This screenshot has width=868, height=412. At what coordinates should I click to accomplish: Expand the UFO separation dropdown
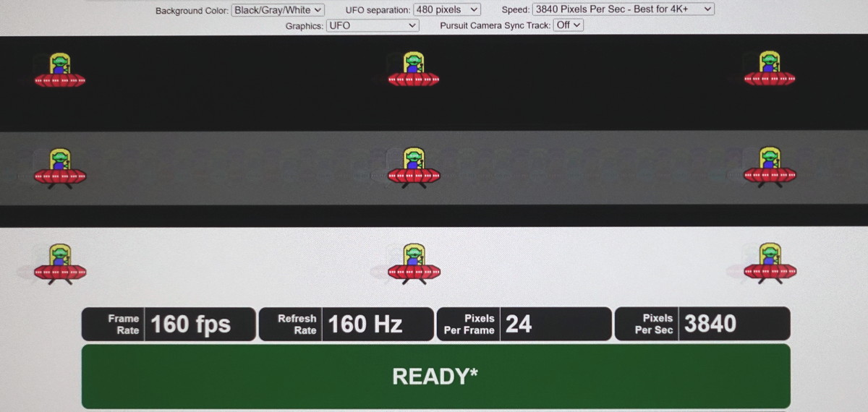pos(446,10)
